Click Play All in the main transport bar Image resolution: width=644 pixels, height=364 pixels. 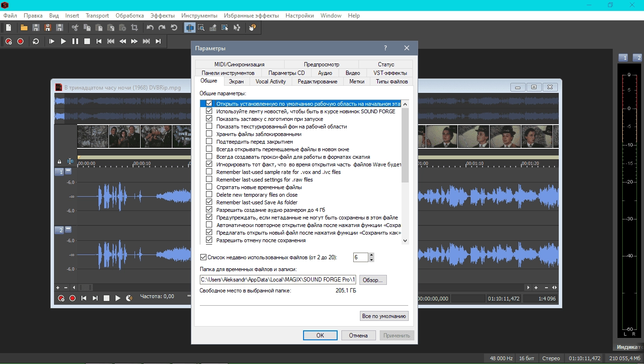coord(52,41)
